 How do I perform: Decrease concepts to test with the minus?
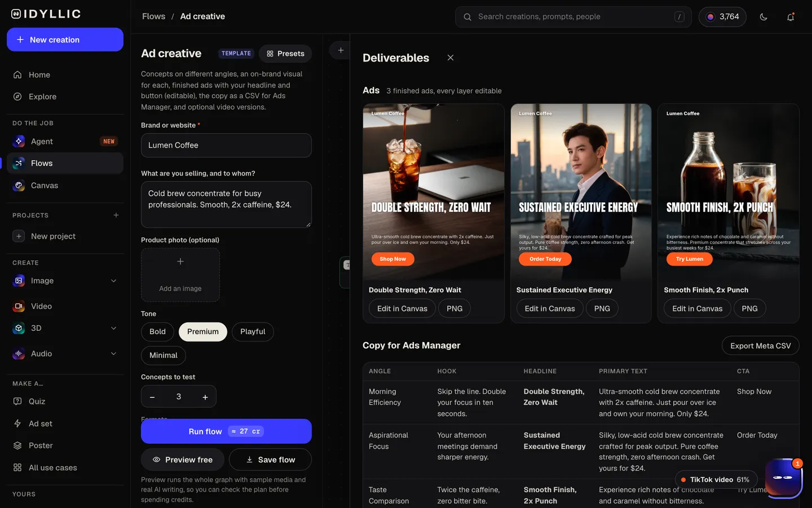pos(152,397)
